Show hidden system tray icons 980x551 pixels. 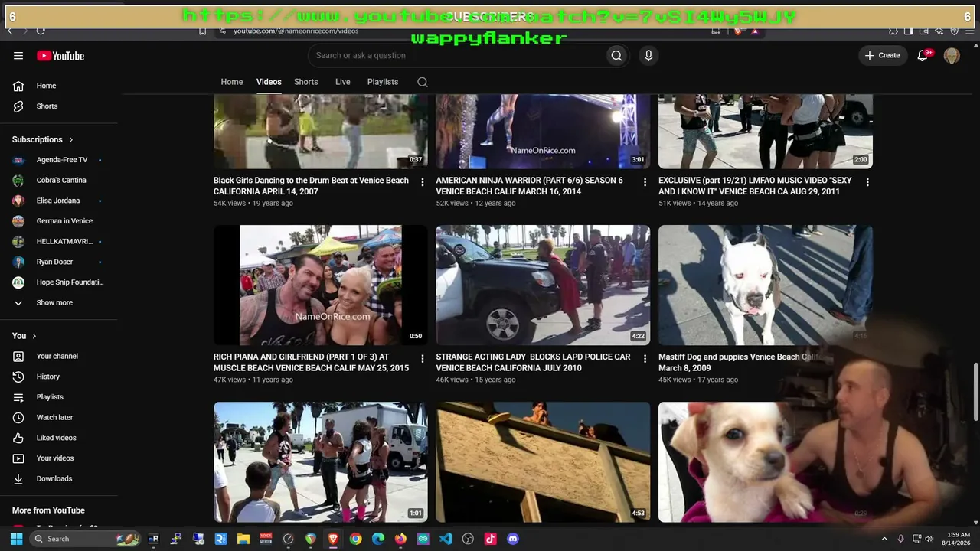click(x=884, y=539)
